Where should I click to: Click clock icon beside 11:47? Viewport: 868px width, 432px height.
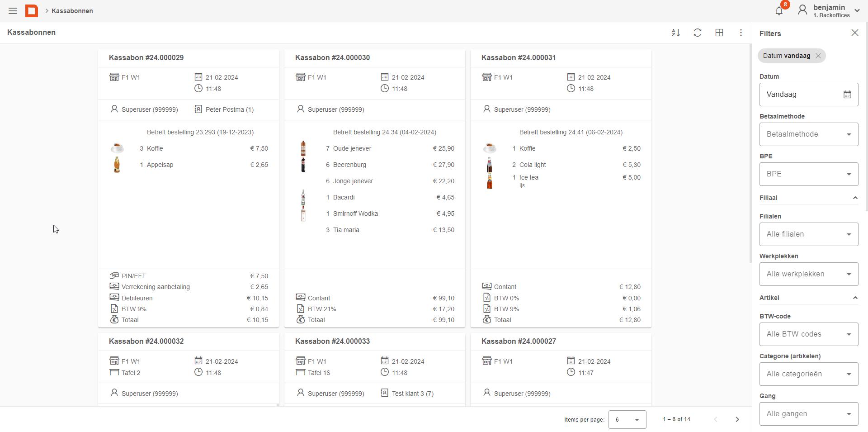pyautogui.click(x=571, y=372)
